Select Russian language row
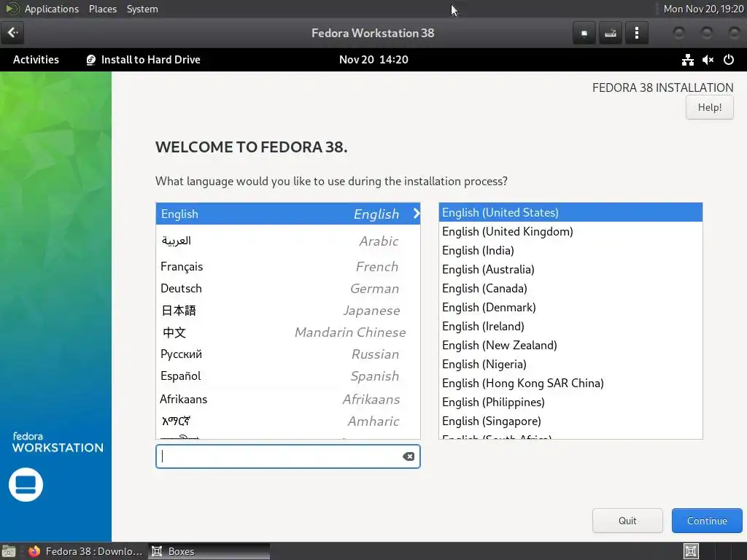Screen dimensions: 747x560 [287, 354]
